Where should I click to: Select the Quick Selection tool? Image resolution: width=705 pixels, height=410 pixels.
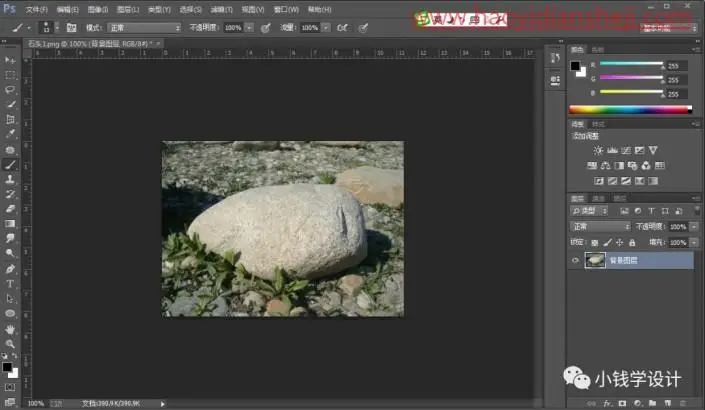[x=10, y=104]
